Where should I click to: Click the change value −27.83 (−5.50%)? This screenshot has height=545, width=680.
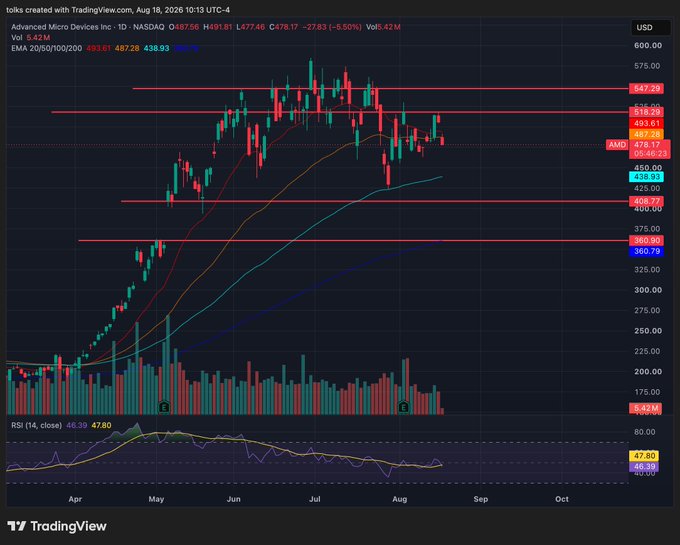tap(332, 27)
